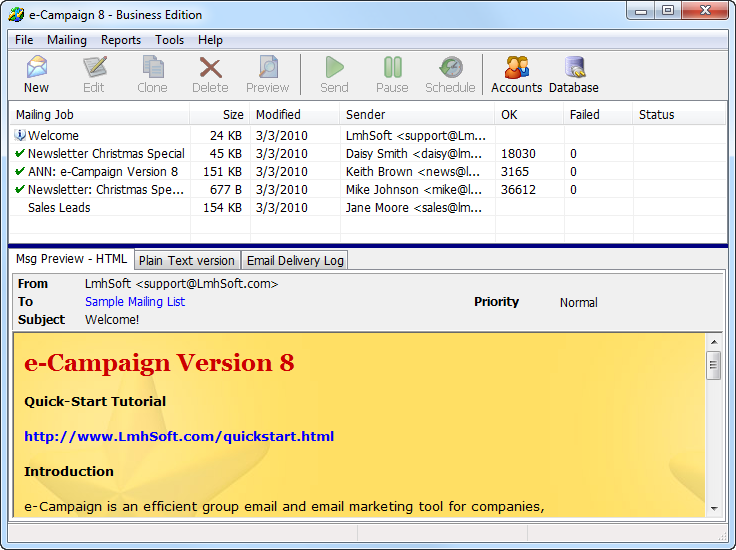736x550 pixels.
Task: Click the preview scrollbar down arrow
Action: tap(714, 508)
